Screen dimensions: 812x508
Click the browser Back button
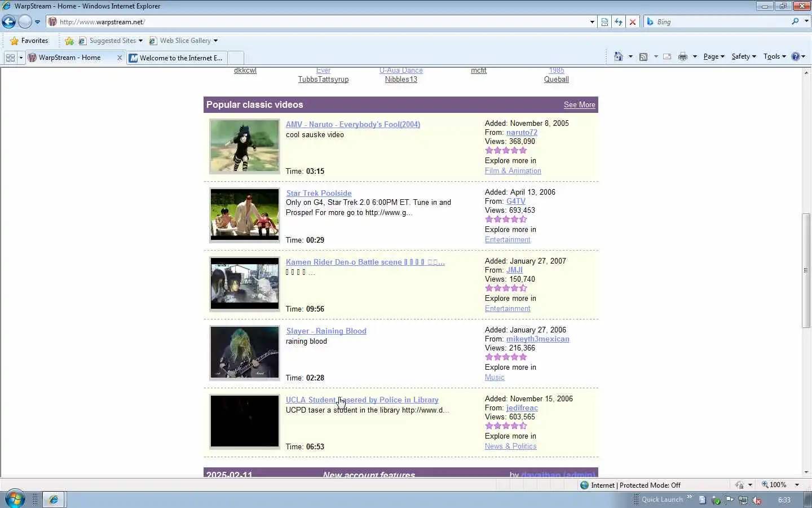[x=9, y=21]
